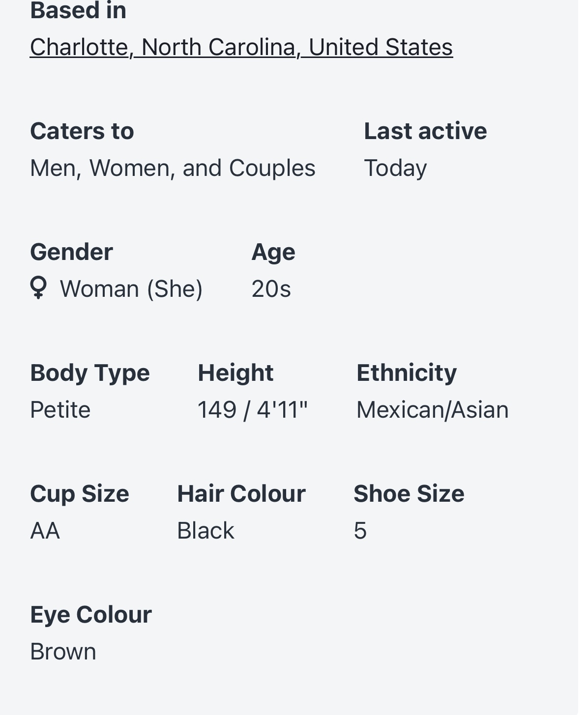Click the 'Shoe Size' heading
This screenshot has width=588, height=715.
pyautogui.click(x=409, y=494)
